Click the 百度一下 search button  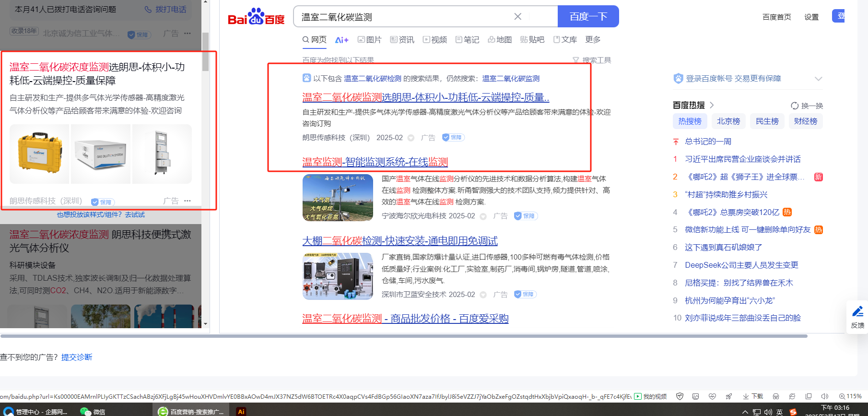point(588,16)
